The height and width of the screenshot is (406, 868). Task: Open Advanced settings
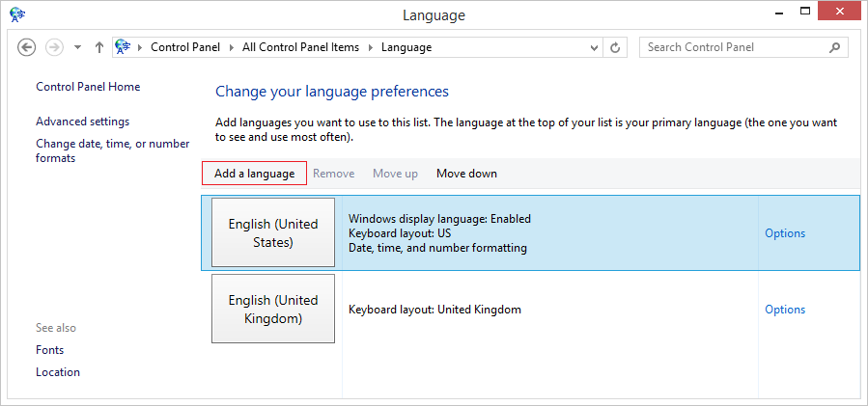point(82,122)
